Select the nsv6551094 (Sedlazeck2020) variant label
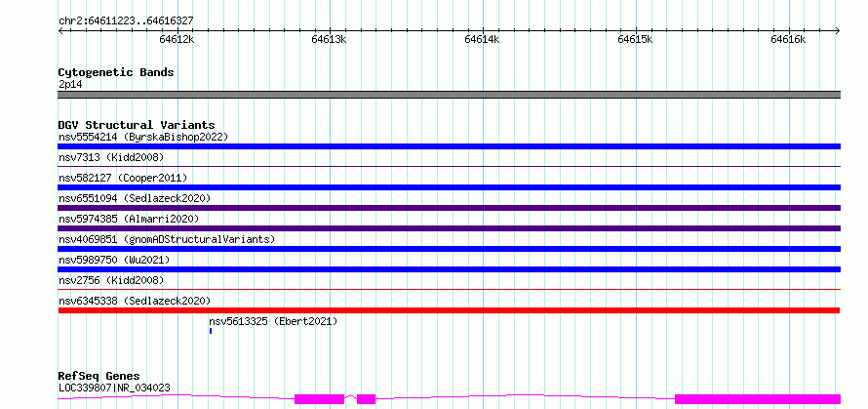Viewport: 868px width, 409px height. click(x=135, y=198)
